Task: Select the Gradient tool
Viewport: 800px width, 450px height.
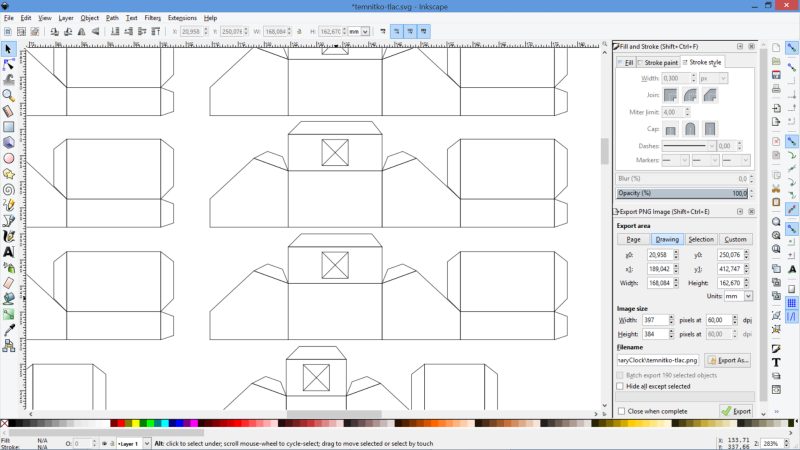Action: [x=8, y=314]
